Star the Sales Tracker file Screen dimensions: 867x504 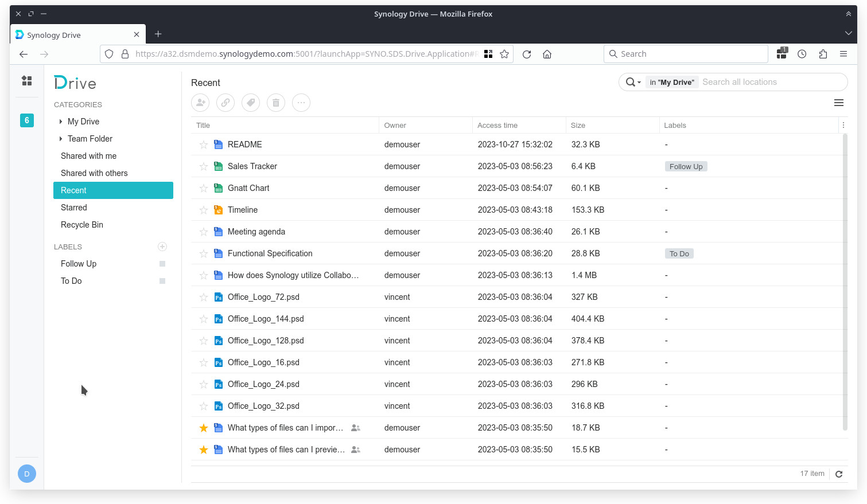pyautogui.click(x=204, y=166)
